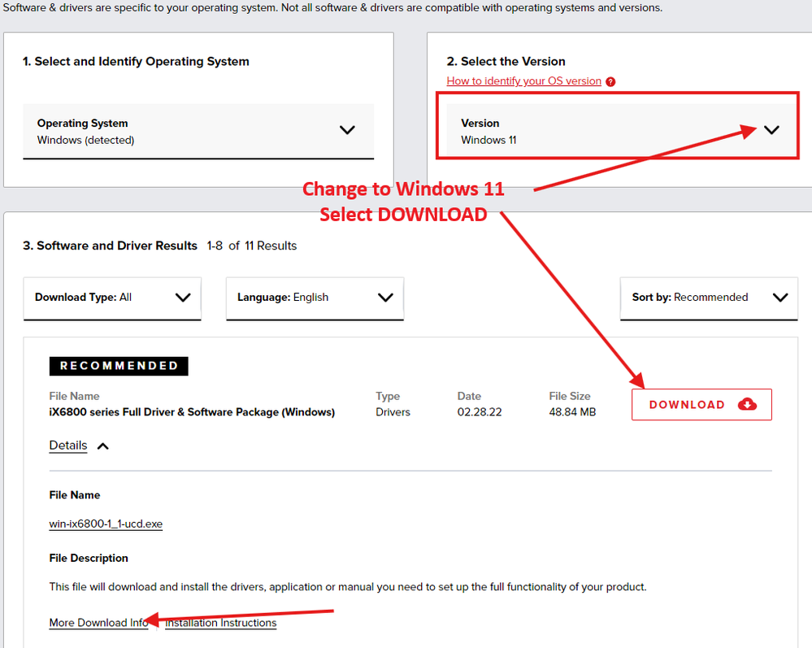The height and width of the screenshot is (648, 812).
Task: Click the chevron arrow in Version box
Action: [771, 130]
